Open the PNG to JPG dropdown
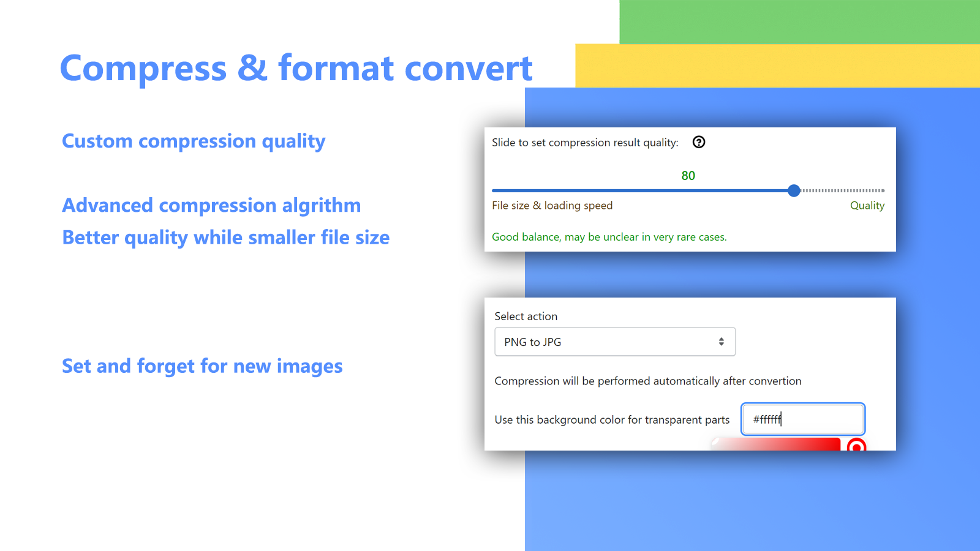The width and height of the screenshot is (980, 551). (614, 342)
